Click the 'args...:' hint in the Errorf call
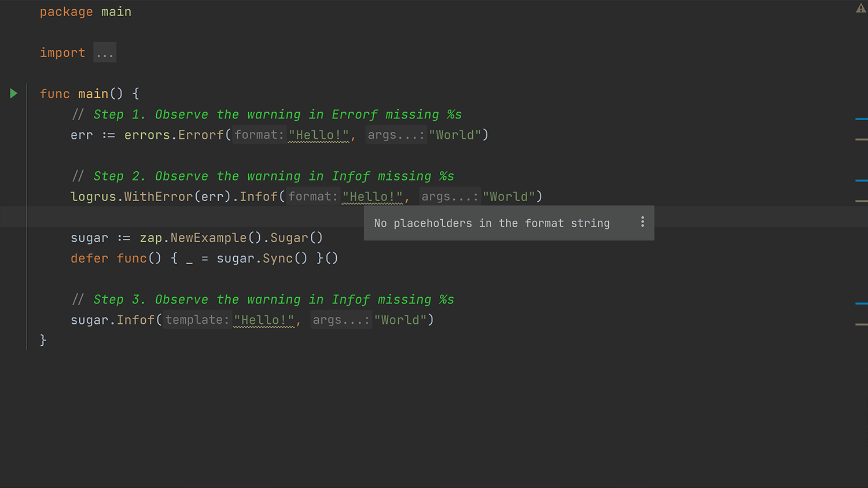868x488 pixels. (x=396, y=135)
